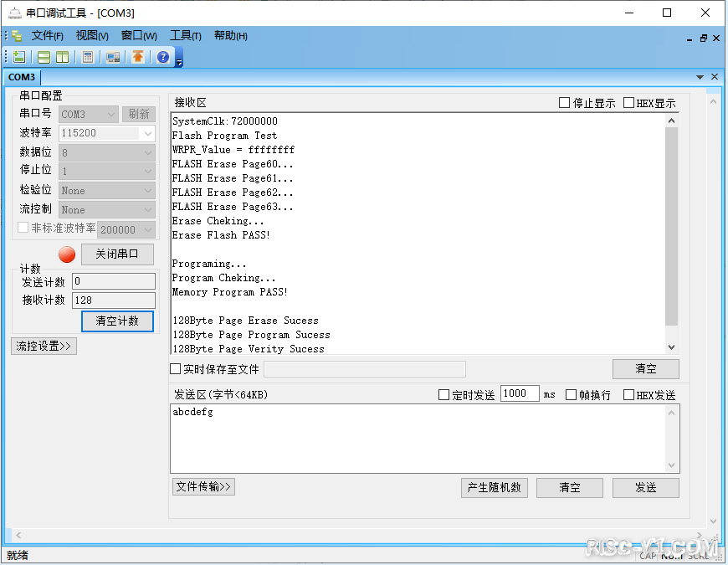Click the 发送计数 value field
Screen dimensions: 728x565
(114, 281)
